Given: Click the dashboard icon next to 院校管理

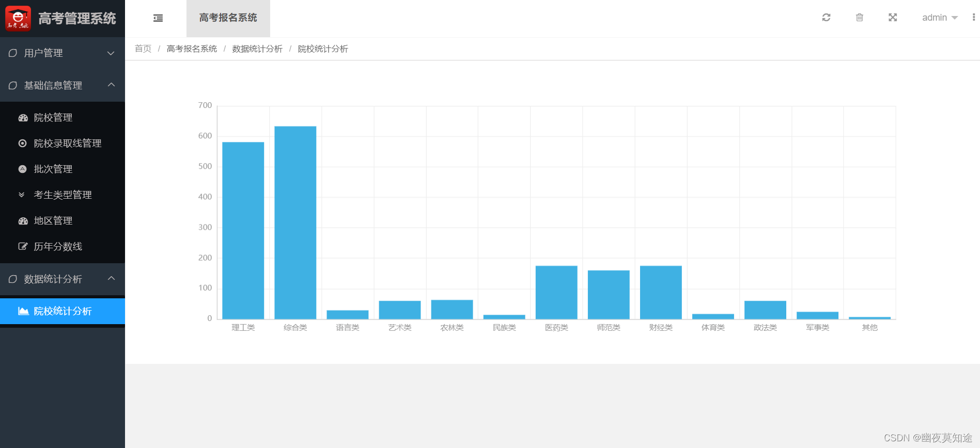Looking at the screenshot, I should click(x=23, y=118).
